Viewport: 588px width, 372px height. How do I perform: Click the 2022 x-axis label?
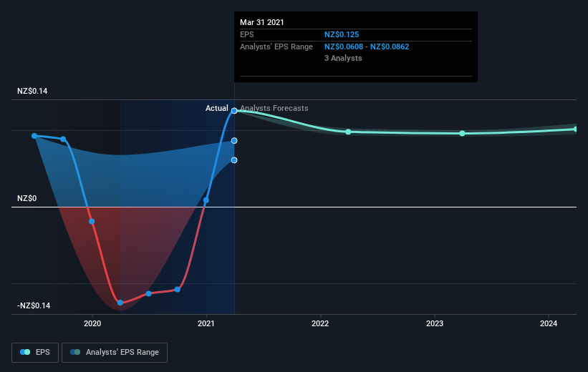point(320,323)
